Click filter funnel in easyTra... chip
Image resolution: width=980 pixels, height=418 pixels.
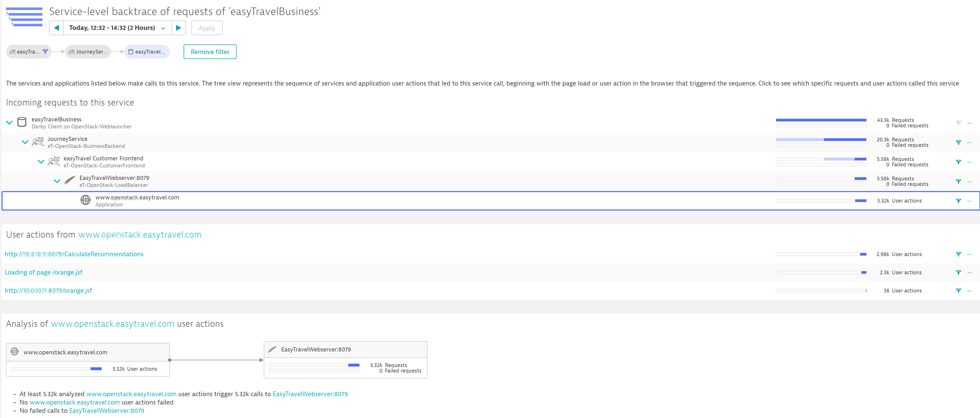pos(45,52)
